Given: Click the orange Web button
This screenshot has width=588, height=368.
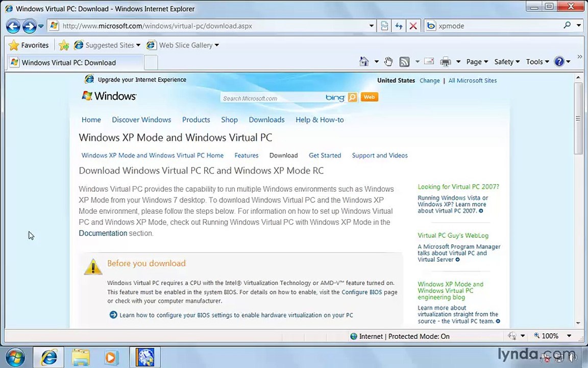Looking at the screenshot, I should pos(369,97).
